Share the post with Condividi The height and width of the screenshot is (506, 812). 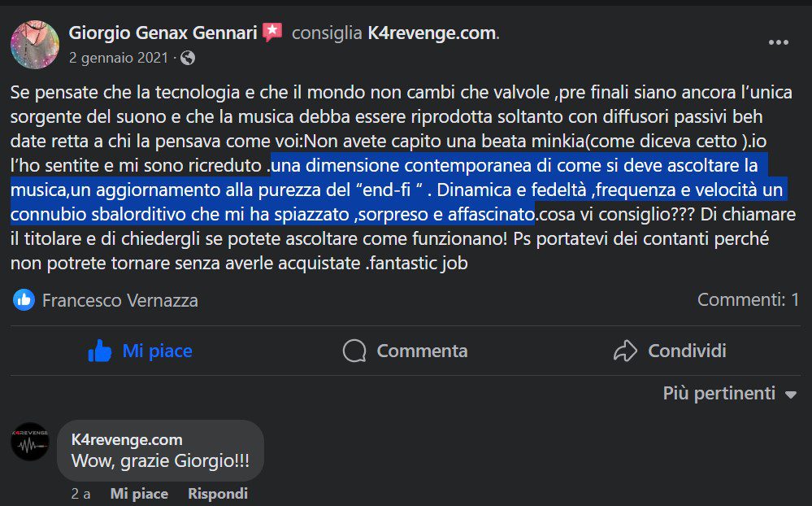670,351
